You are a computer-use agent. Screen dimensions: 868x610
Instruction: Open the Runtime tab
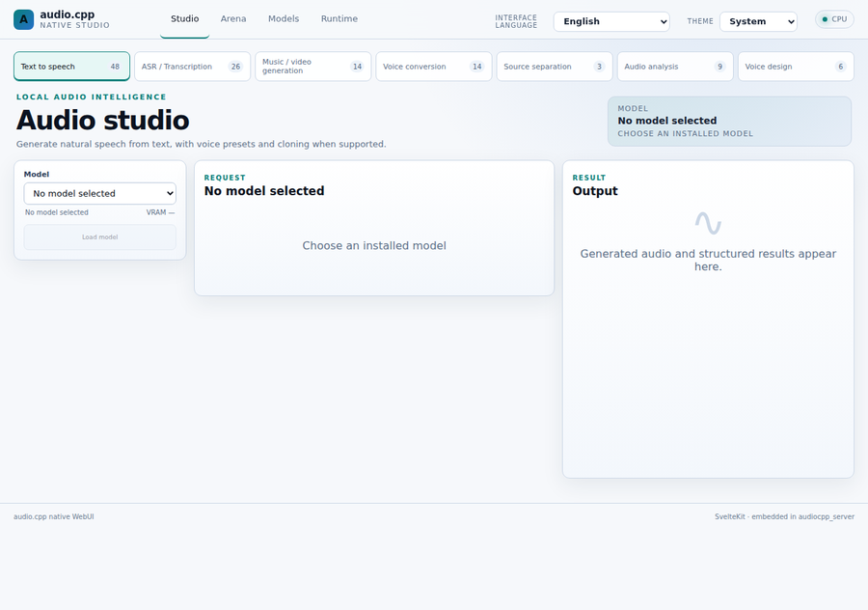[x=339, y=19]
